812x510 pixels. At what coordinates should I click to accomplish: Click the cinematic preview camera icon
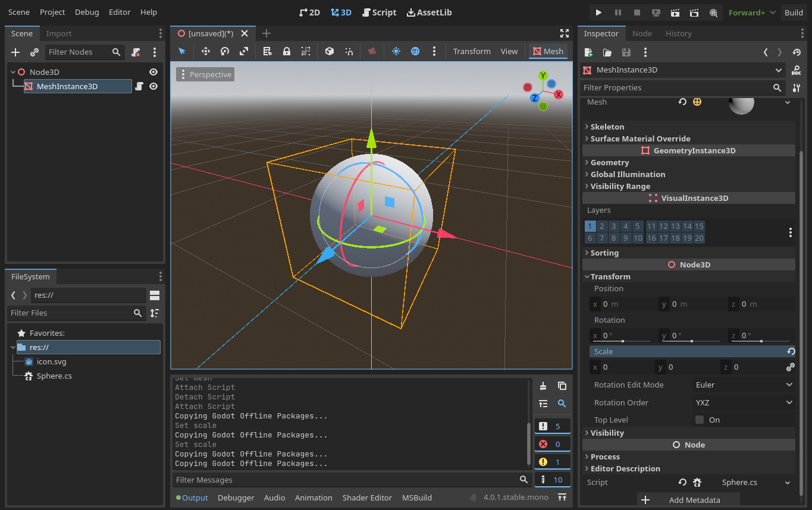tap(372, 51)
